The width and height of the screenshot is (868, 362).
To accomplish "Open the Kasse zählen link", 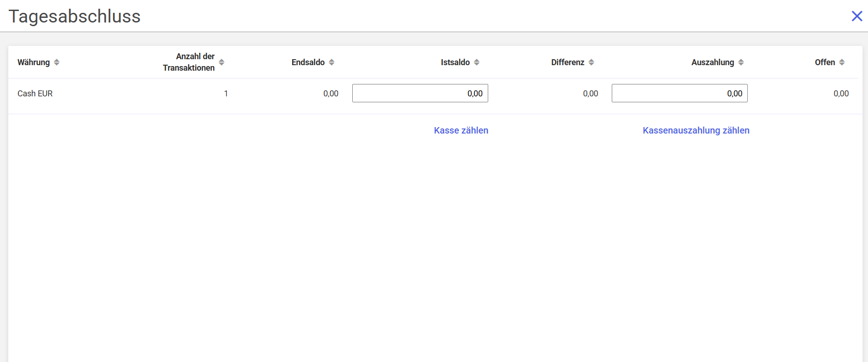I will [461, 130].
